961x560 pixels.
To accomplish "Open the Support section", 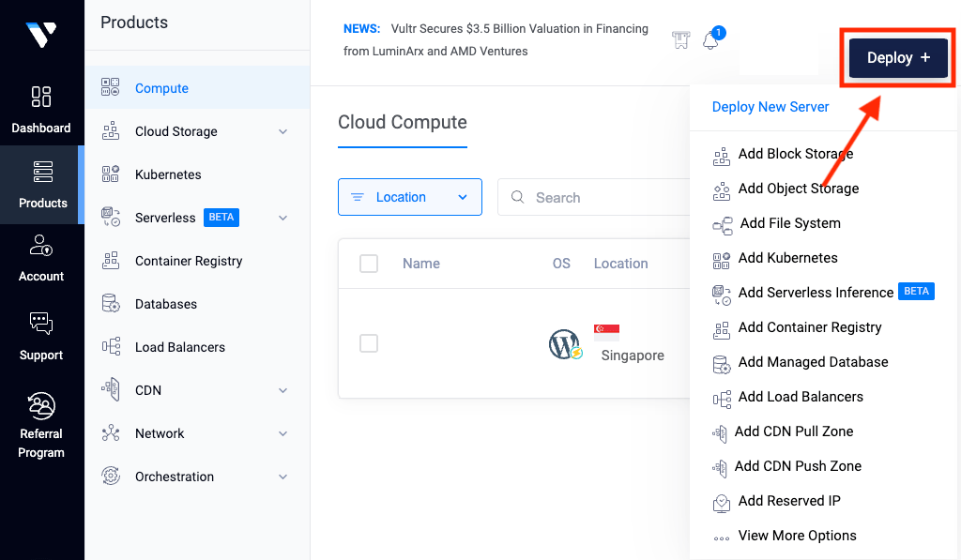I will coord(41,337).
